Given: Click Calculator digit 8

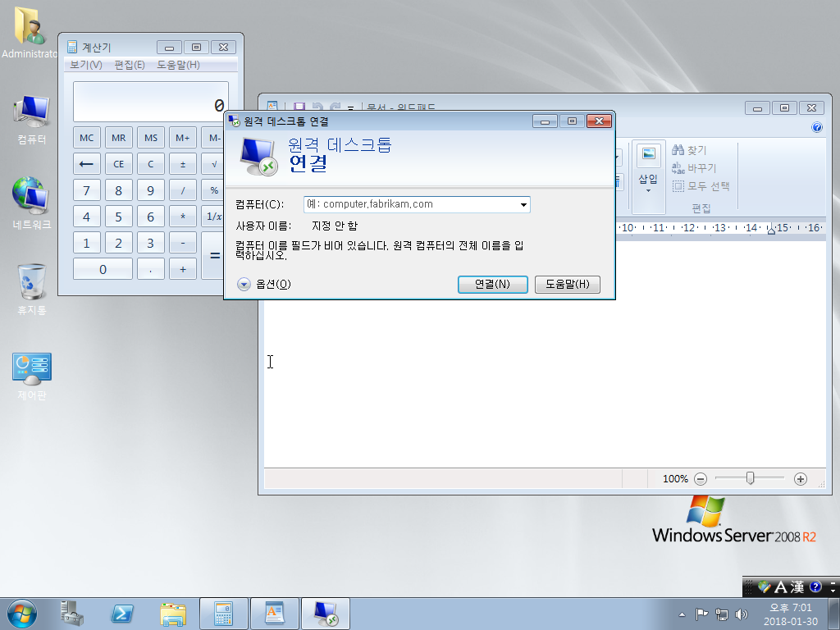Looking at the screenshot, I should coord(119,190).
